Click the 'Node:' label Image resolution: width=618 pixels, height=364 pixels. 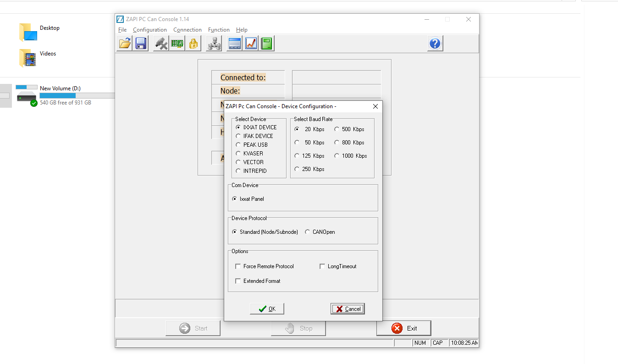click(230, 91)
